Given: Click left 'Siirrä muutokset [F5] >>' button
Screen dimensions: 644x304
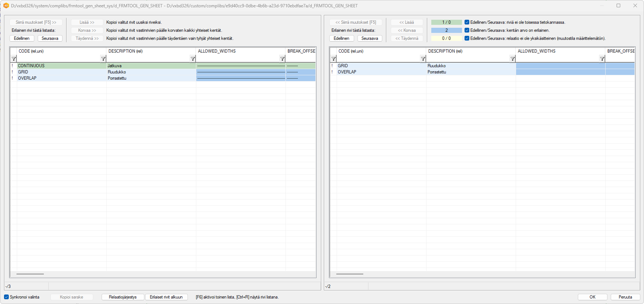Looking at the screenshot, I should pyautogui.click(x=36, y=22).
